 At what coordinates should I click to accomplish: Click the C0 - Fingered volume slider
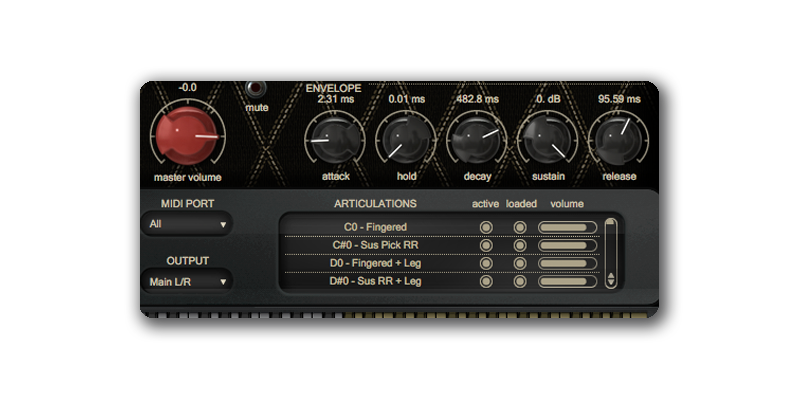click(567, 227)
